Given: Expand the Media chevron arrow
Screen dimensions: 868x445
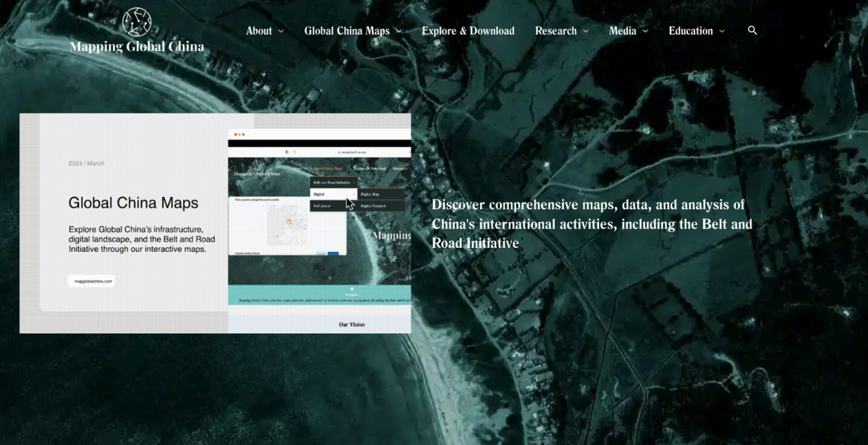Looking at the screenshot, I should (645, 31).
